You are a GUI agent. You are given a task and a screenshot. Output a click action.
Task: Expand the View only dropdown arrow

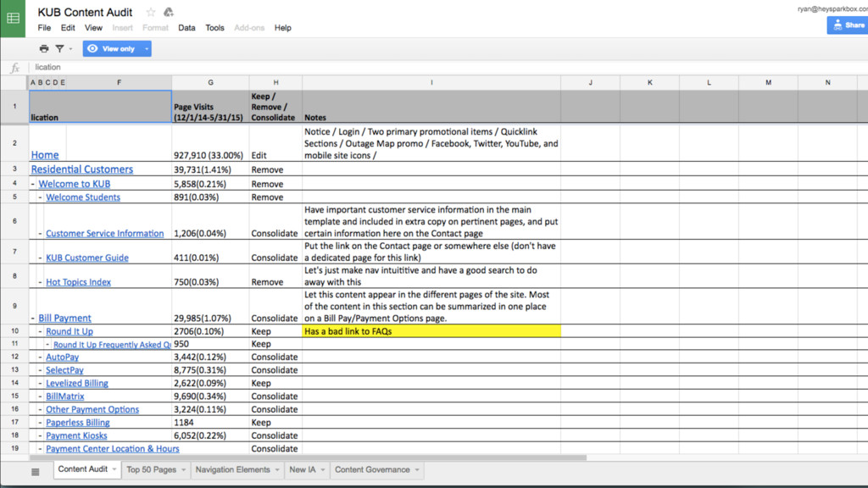147,49
